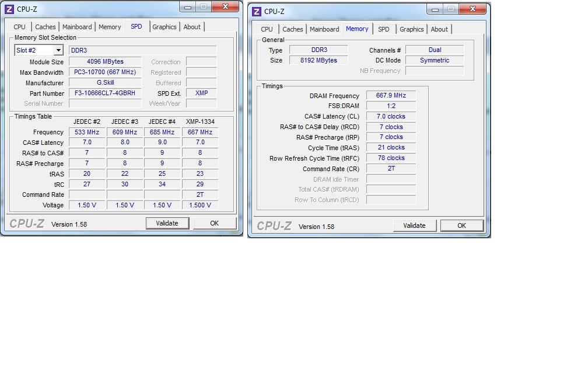The width and height of the screenshot is (588, 368).
Task: Click Row Refresh Cycle Time 78 clocks field
Action: [x=391, y=158]
